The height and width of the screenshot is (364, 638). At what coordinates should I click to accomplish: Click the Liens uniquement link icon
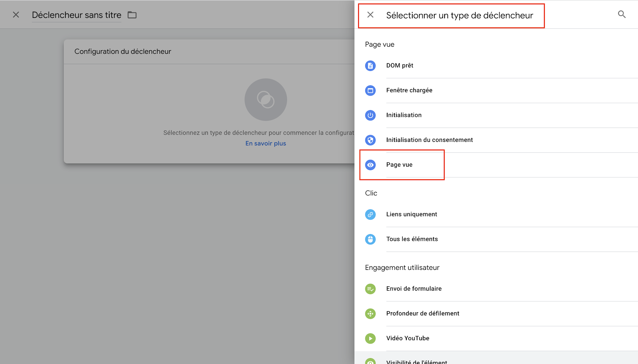[x=370, y=214]
